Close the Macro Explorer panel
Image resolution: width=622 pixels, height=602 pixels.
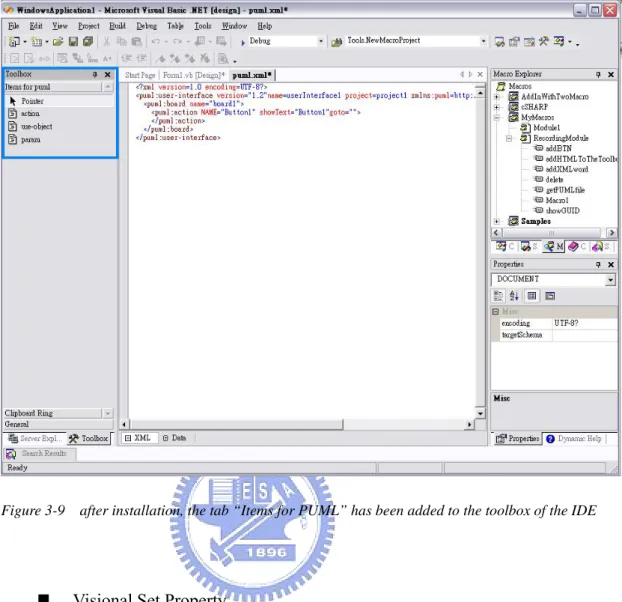click(611, 75)
